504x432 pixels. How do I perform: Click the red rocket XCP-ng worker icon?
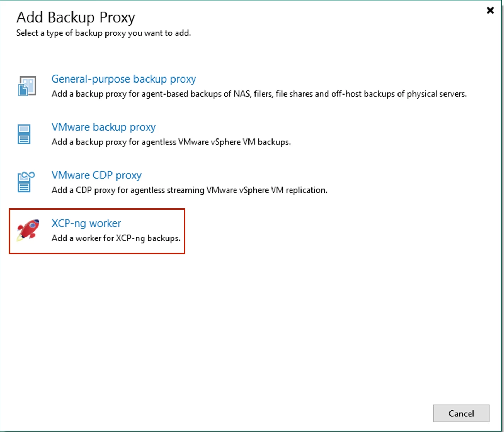[28, 229]
